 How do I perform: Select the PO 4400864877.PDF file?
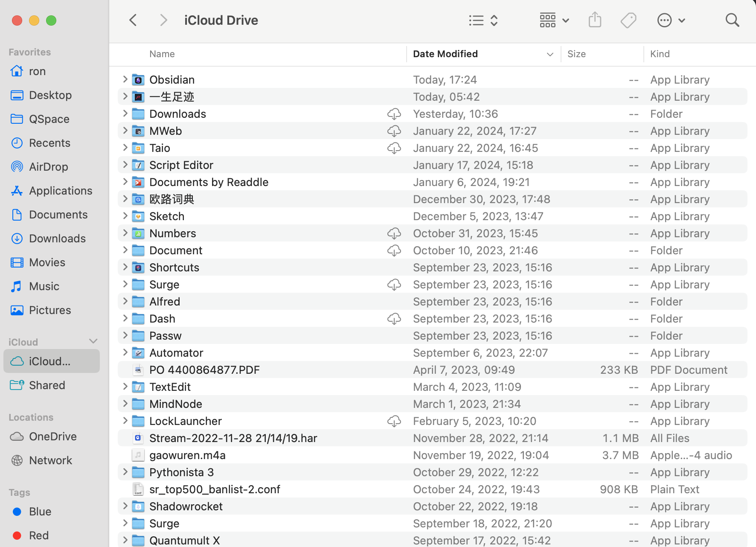[x=433, y=370]
